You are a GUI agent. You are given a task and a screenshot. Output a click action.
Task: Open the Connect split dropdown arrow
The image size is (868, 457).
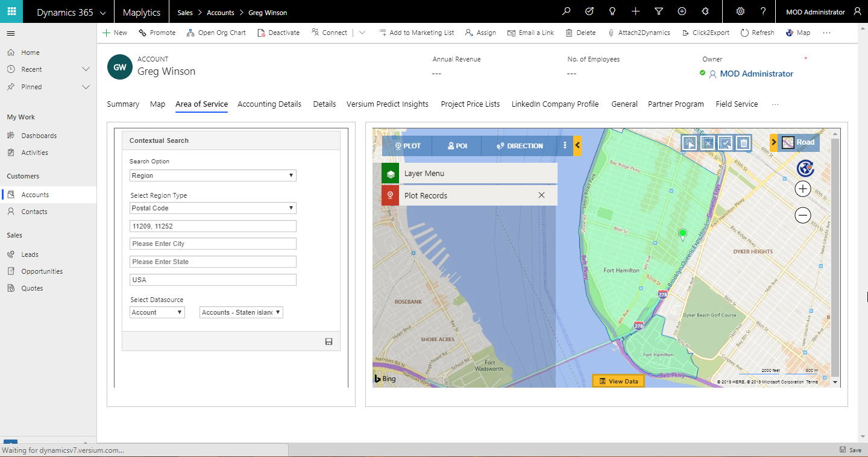[362, 33]
